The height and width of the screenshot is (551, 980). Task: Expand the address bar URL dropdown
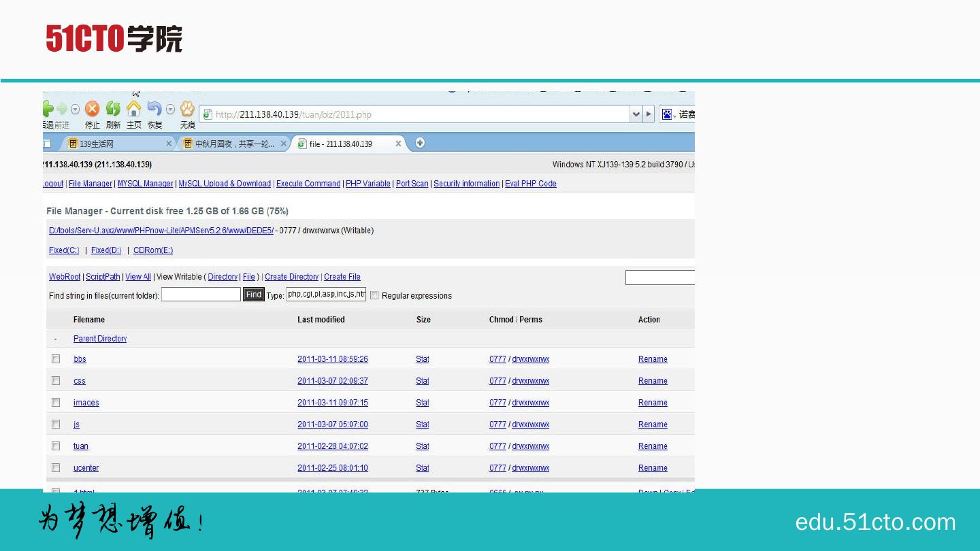(636, 114)
